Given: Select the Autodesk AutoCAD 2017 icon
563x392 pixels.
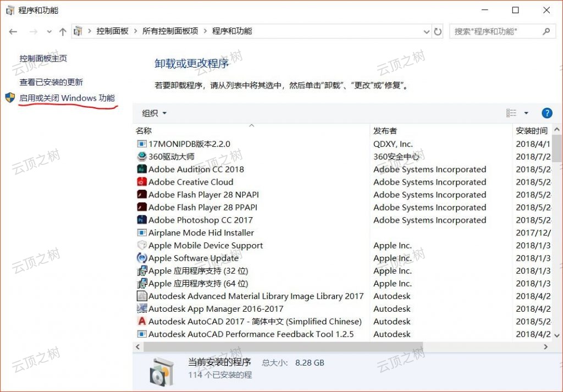Looking at the screenshot, I should click(141, 322).
